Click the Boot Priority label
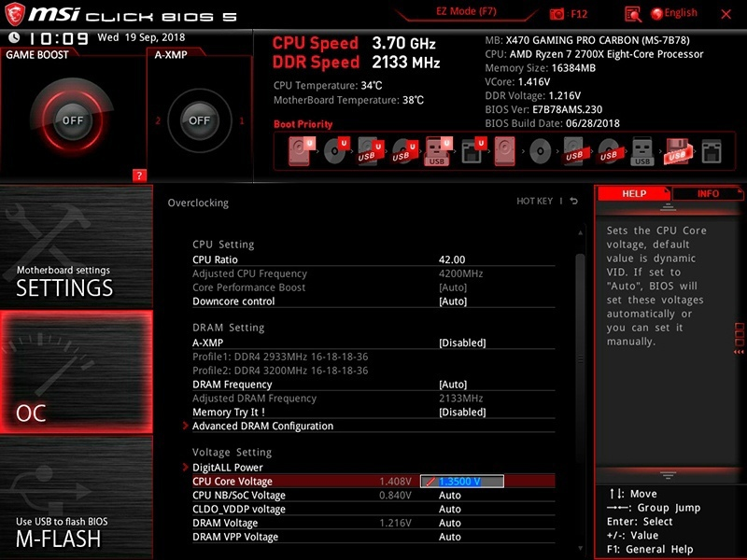 coord(303,124)
